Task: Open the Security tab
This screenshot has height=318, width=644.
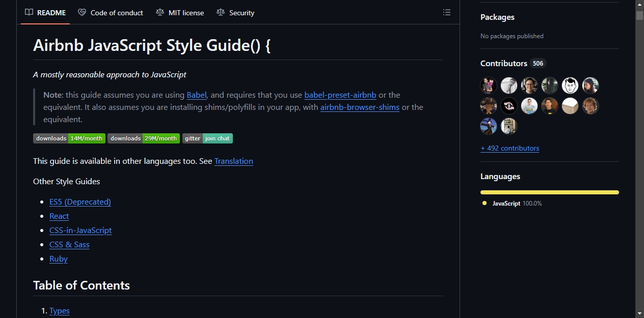Action: tap(235, 13)
